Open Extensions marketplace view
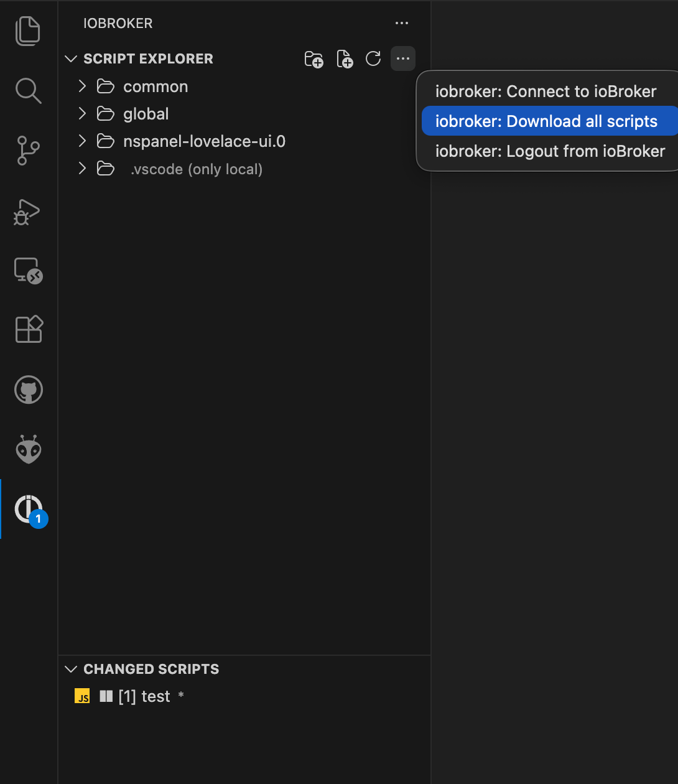Image resolution: width=678 pixels, height=784 pixels. pyautogui.click(x=28, y=329)
